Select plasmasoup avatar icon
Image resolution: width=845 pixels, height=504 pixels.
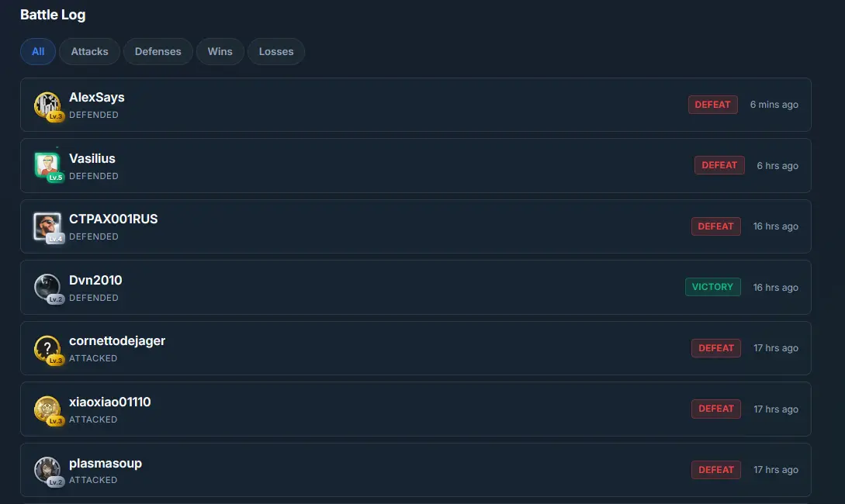(47, 470)
